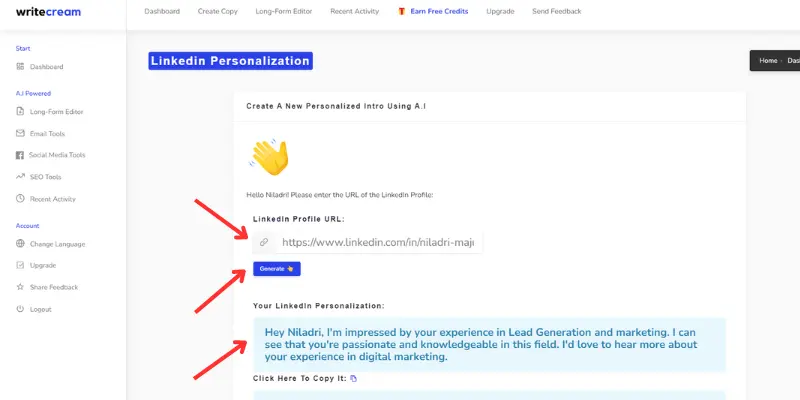The image size is (800, 400).
Task: Click the sidebar Dashboard grid icon
Action: (x=20, y=66)
